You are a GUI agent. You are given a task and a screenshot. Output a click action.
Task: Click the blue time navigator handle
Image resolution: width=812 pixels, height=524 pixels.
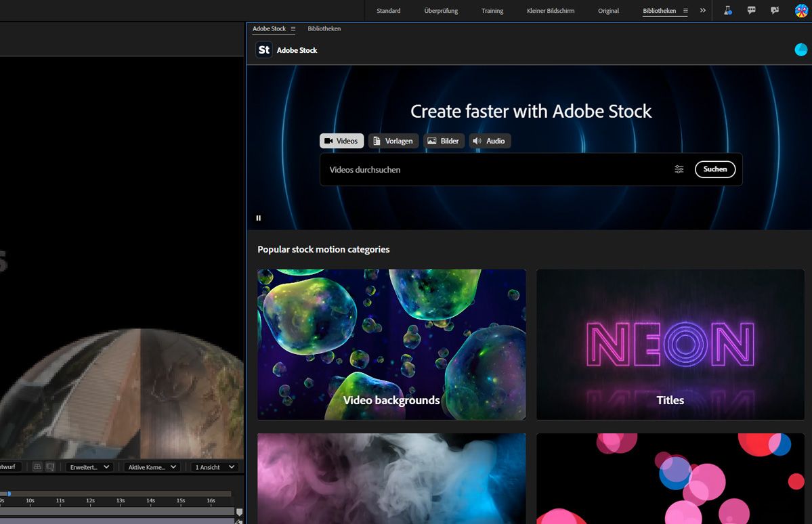pyautogui.click(x=9, y=494)
